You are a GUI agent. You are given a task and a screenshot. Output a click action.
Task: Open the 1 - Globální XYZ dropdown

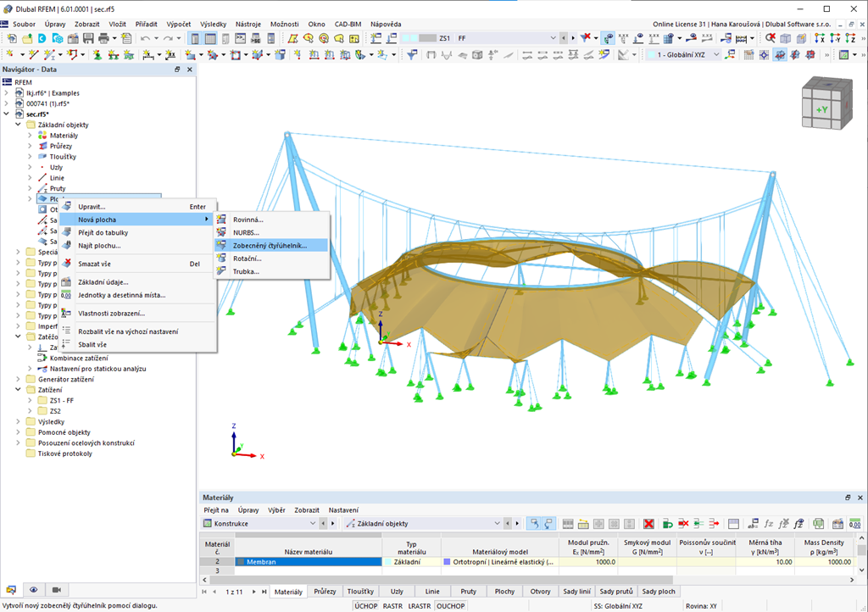716,55
